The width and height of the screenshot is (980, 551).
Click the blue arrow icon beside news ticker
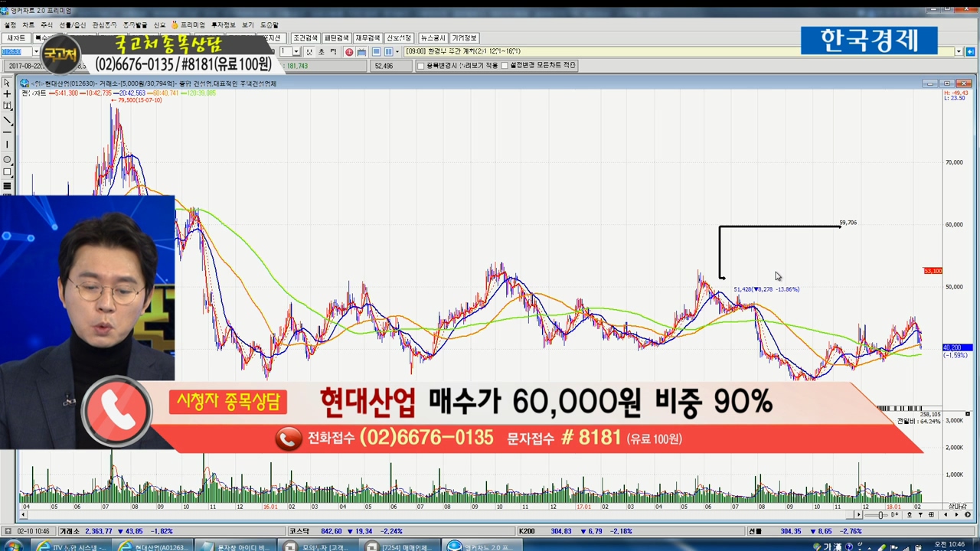point(970,52)
